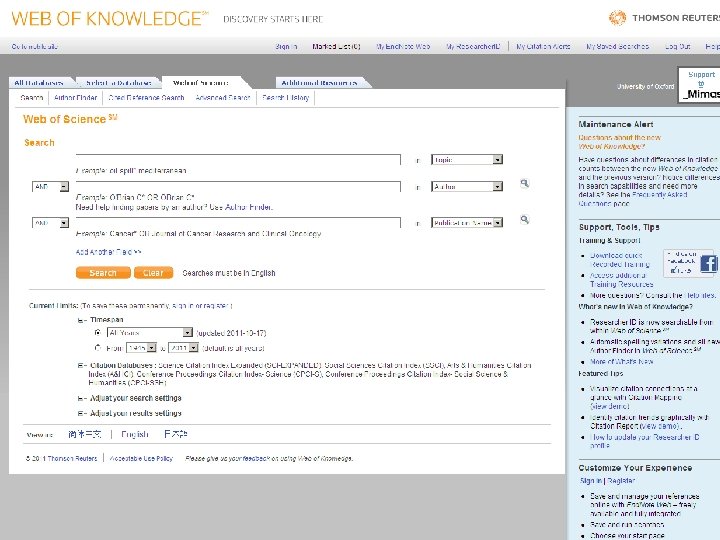Image resolution: width=720 pixels, height=540 pixels.
Task: Open the second AND operator dropdown
Action: point(51,223)
